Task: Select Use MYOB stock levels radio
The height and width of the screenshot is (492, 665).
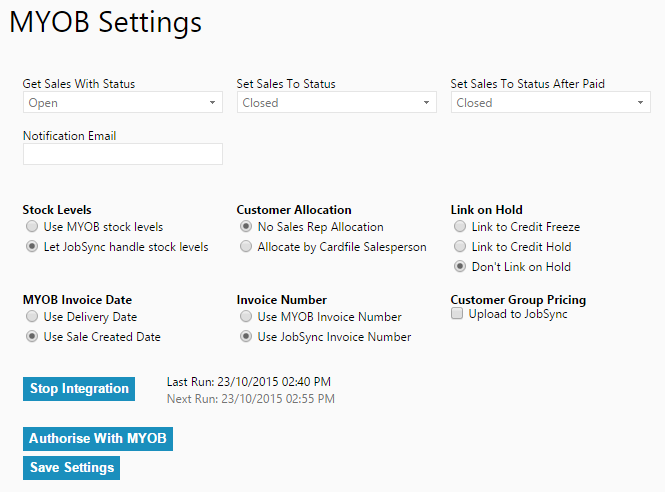Action: pos(32,226)
